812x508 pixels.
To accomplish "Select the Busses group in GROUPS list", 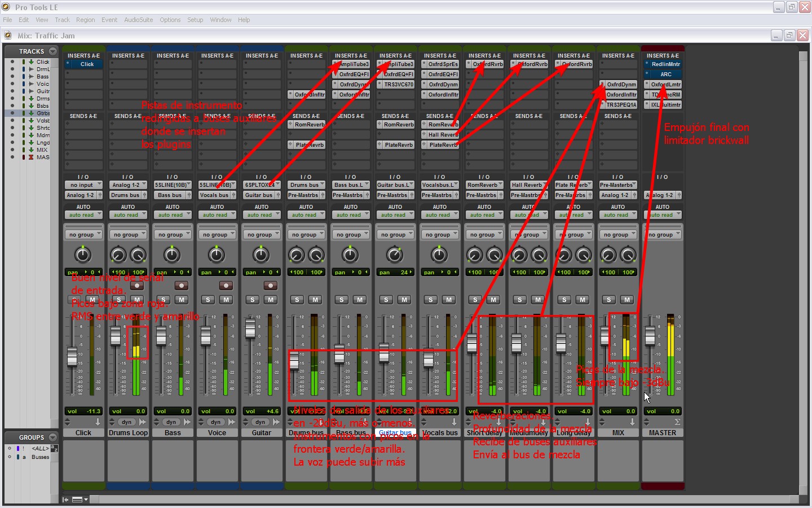I will coord(40,457).
